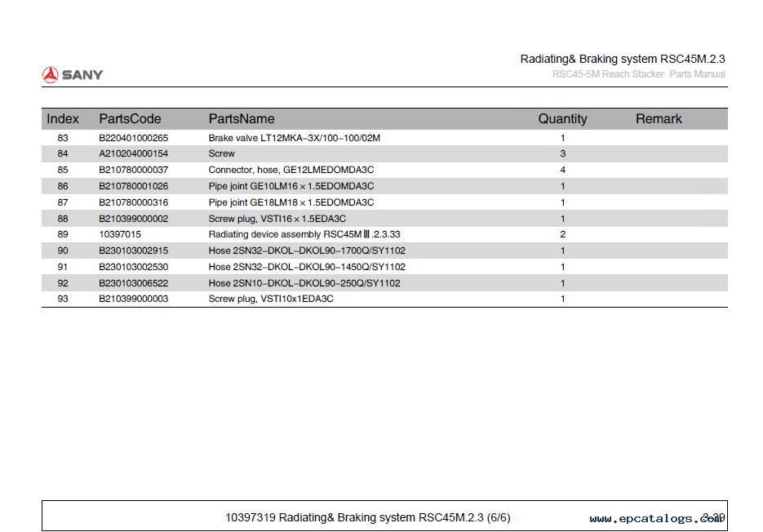Viewport: 763px width, 532px height.
Task: Select the Index column header
Action: click(x=63, y=119)
